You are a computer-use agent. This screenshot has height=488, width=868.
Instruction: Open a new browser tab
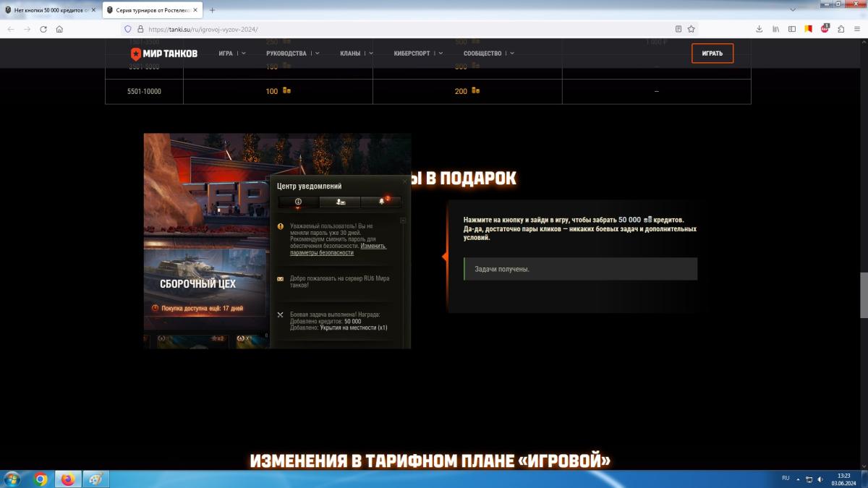pos(212,10)
